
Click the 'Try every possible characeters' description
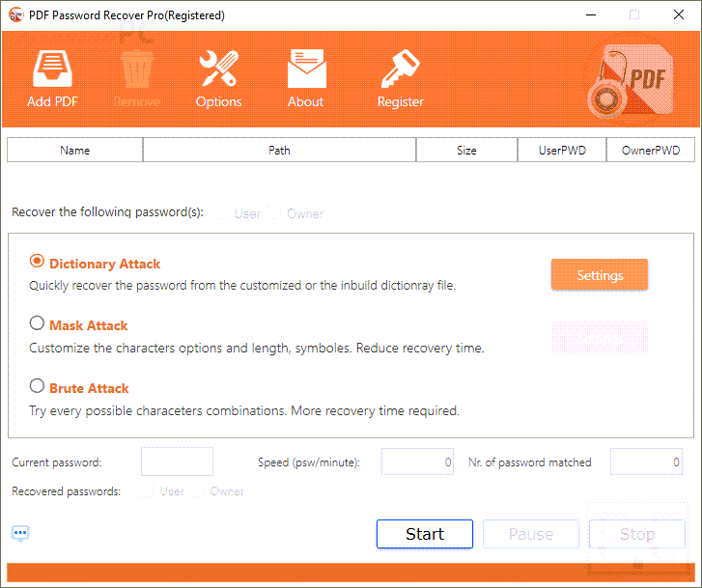244,410
